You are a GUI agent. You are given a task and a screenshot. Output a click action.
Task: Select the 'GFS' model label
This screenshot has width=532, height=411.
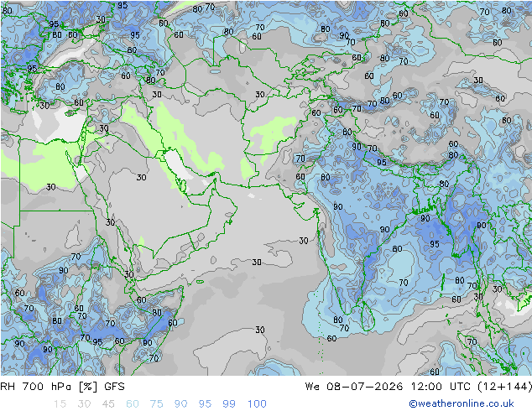(x=114, y=387)
